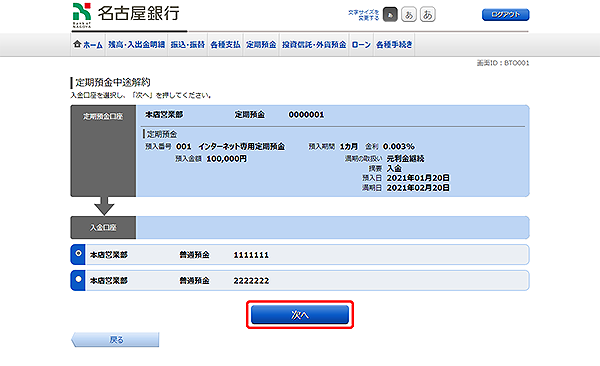
Task: Open the 定期預金 menu
Action: coord(261,45)
